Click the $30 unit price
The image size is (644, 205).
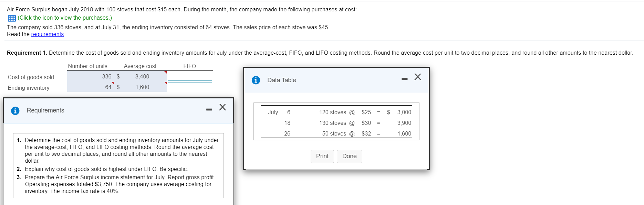[x=366, y=123]
